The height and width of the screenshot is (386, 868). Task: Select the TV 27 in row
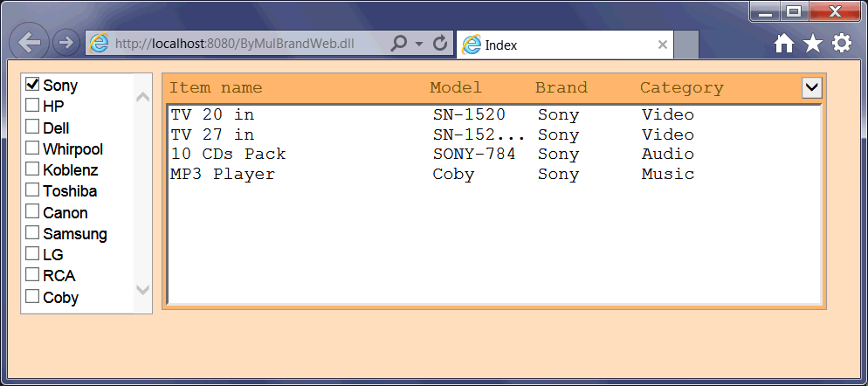[x=494, y=134]
